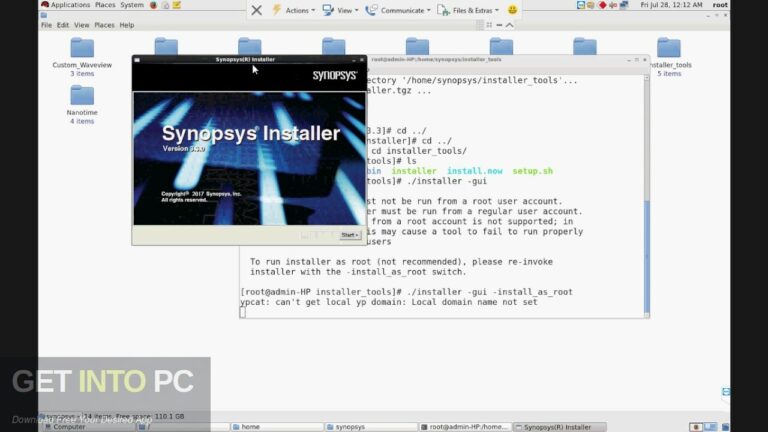Click the tray icon after the first blue one
768x432 pixels.
[x=590, y=5]
